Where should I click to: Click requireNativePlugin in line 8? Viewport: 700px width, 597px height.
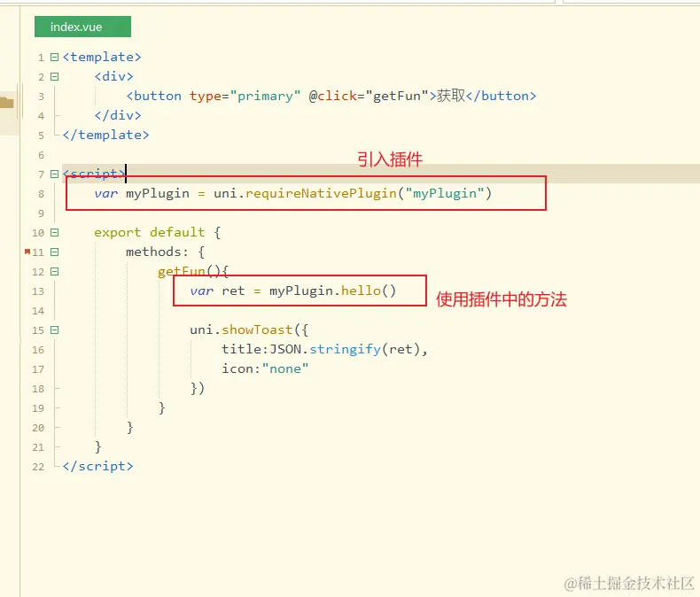click(321, 193)
